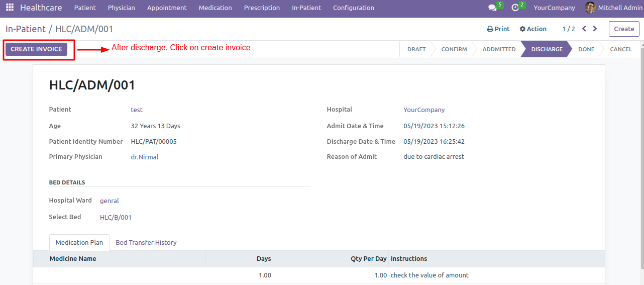Sort by the Instructions column header
The image size is (644, 285).
point(497,259)
